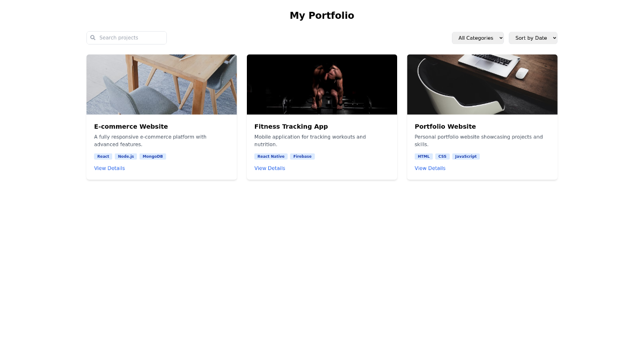
Task: Select the JavaScript technology tag
Action: click(x=465, y=156)
